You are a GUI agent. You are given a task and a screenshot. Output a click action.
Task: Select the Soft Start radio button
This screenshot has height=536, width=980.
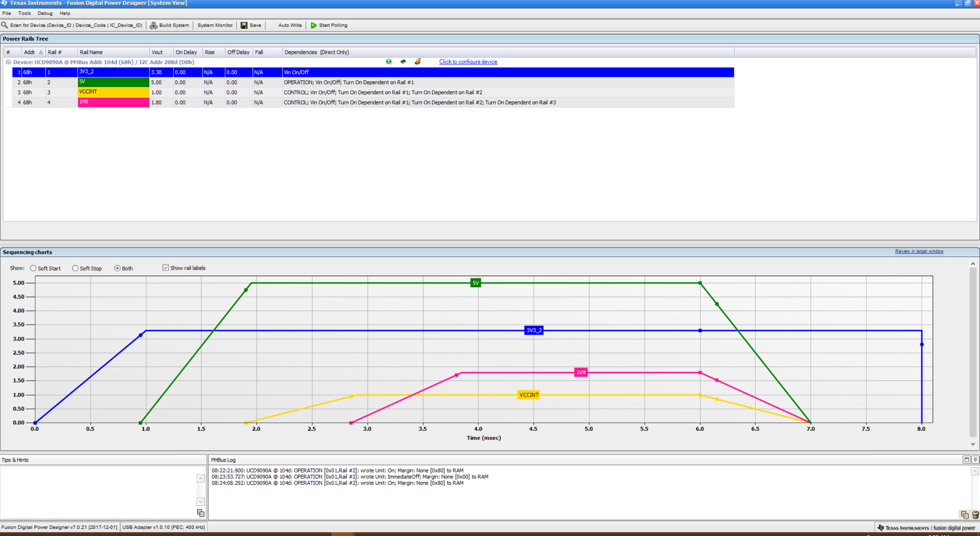33,268
